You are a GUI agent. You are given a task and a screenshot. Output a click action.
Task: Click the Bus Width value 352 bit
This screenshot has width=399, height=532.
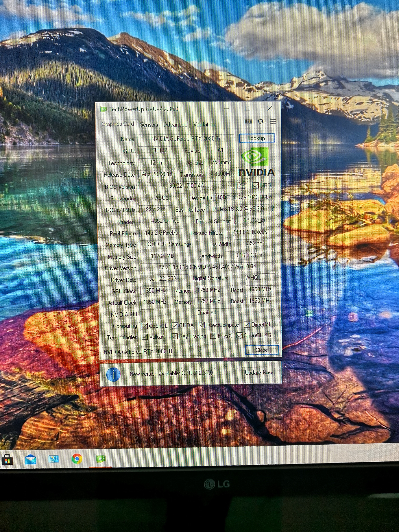(x=254, y=243)
